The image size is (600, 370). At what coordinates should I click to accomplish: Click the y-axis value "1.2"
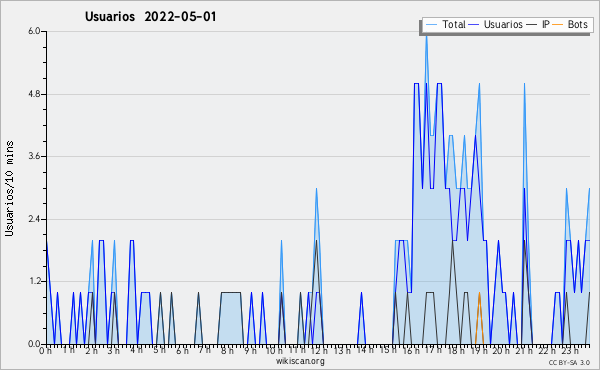pyautogui.click(x=34, y=281)
